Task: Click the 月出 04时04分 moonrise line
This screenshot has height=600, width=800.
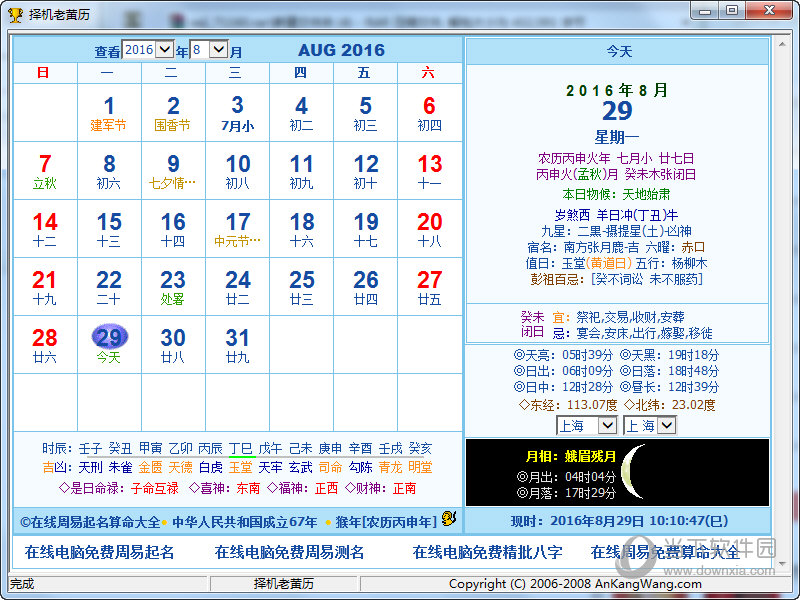Action: click(566, 477)
